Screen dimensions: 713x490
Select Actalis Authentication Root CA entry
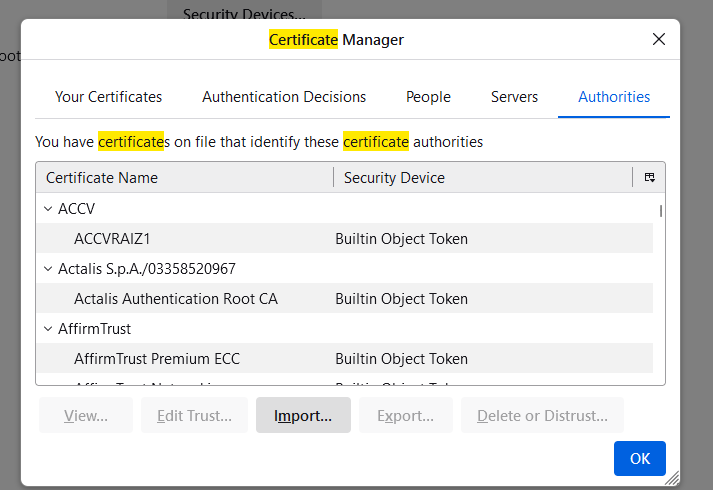click(176, 299)
